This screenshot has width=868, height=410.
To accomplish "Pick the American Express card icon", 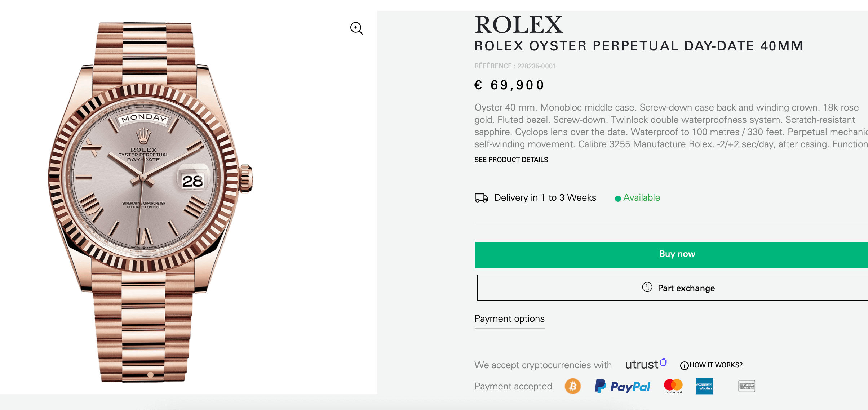I will click(704, 386).
